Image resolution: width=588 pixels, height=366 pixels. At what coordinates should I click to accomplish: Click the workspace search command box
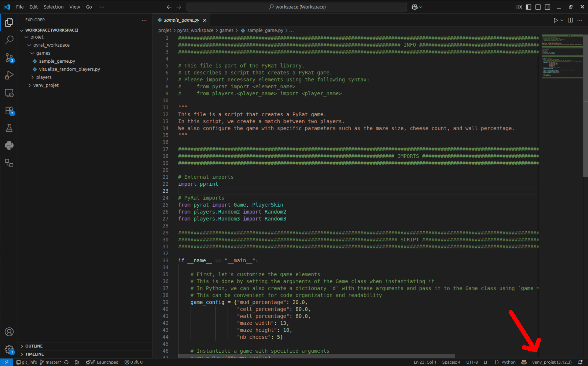point(297,7)
